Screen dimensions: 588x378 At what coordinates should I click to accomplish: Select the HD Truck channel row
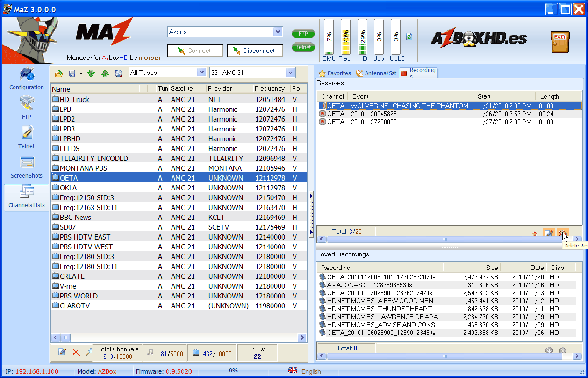click(x=179, y=99)
